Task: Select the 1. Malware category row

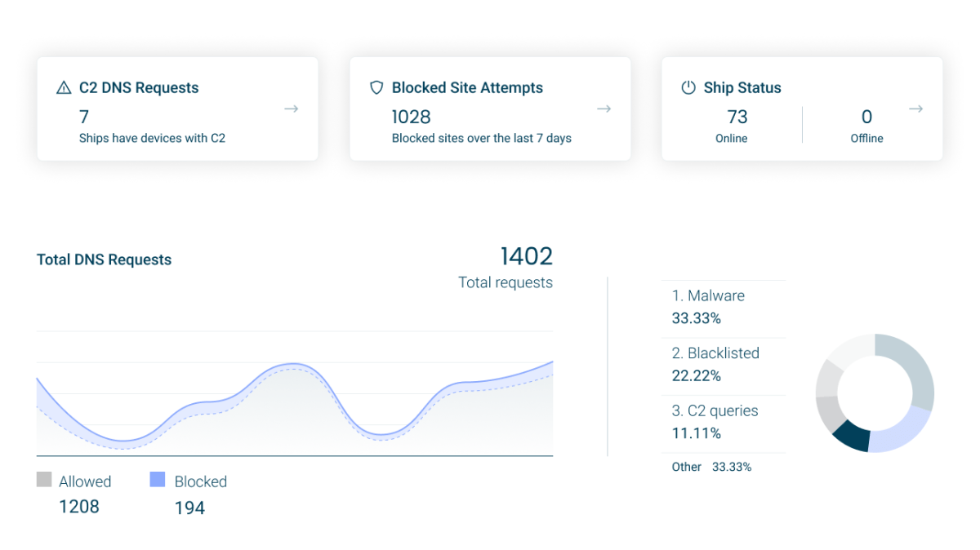Action: tap(724, 307)
